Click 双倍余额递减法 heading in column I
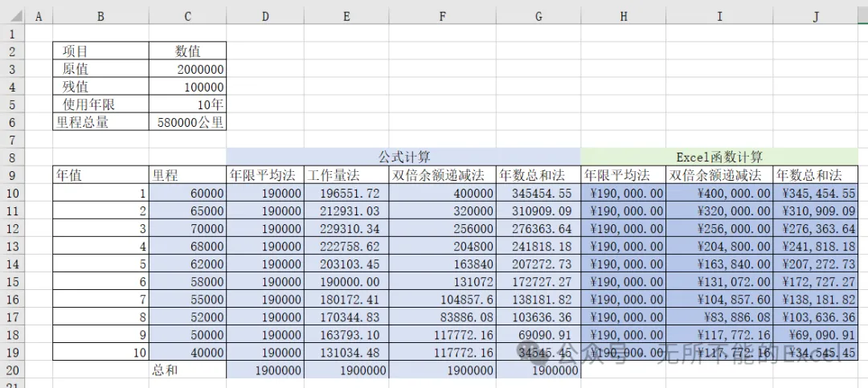The height and width of the screenshot is (388, 868). (x=719, y=175)
